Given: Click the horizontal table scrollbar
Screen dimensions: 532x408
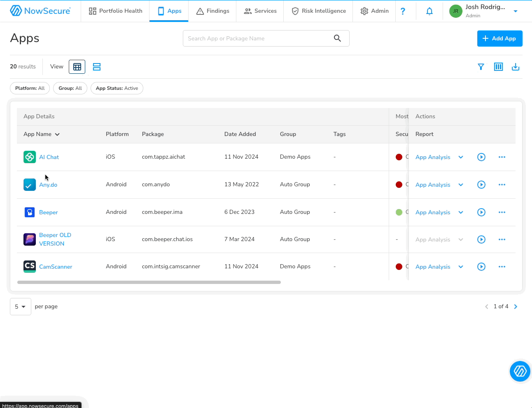Looking at the screenshot, I should pyautogui.click(x=149, y=282).
